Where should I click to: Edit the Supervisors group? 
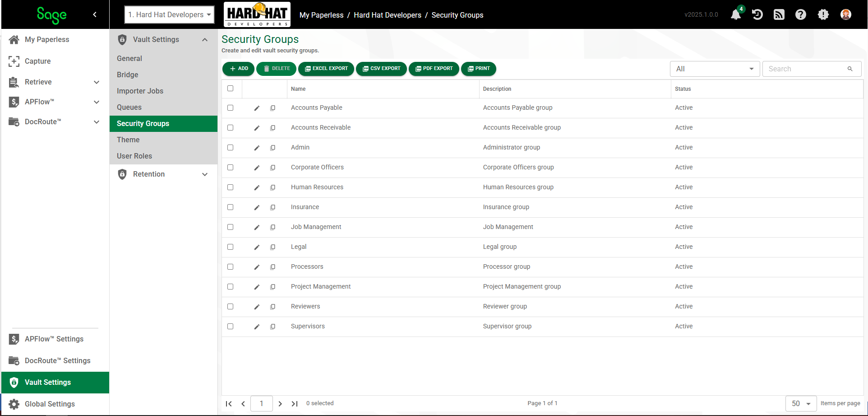click(x=257, y=327)
